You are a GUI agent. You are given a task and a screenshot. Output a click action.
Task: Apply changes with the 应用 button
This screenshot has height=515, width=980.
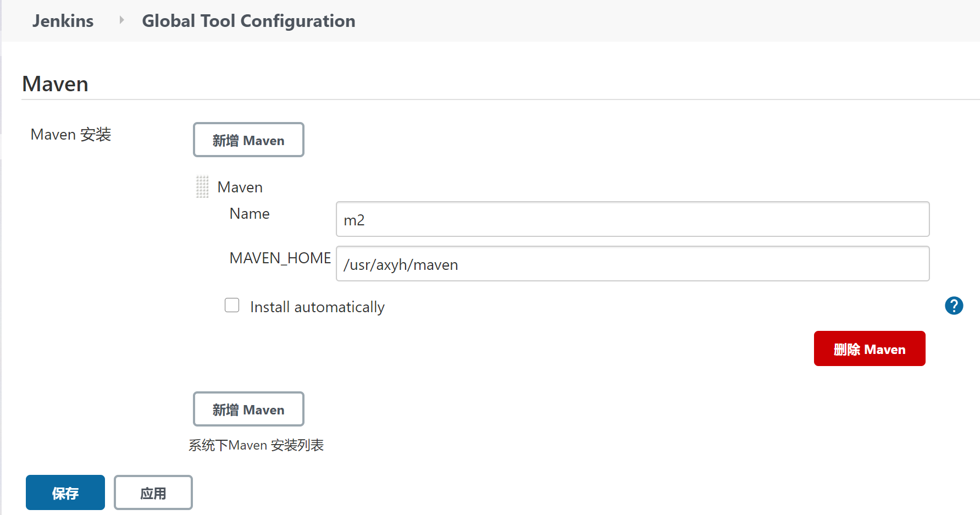(x=153, y=492)
